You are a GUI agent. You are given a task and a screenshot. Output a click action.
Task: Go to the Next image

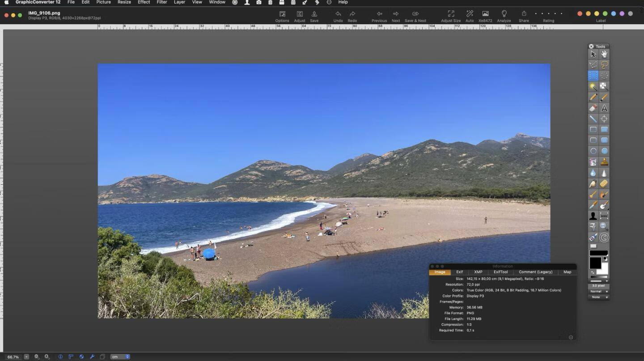tap(396, 17)
